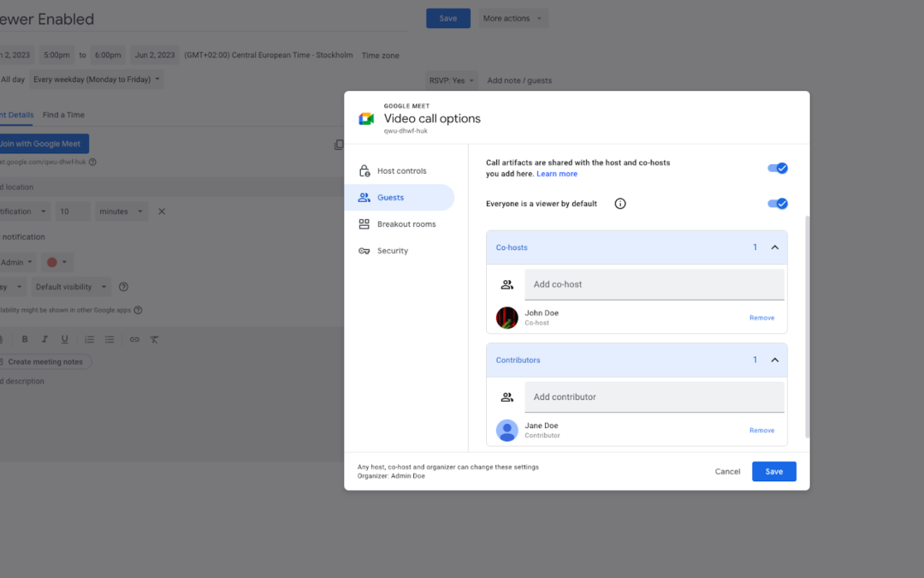
Task: Open the Admin calendar dropdown
Action: click(16, 263)
